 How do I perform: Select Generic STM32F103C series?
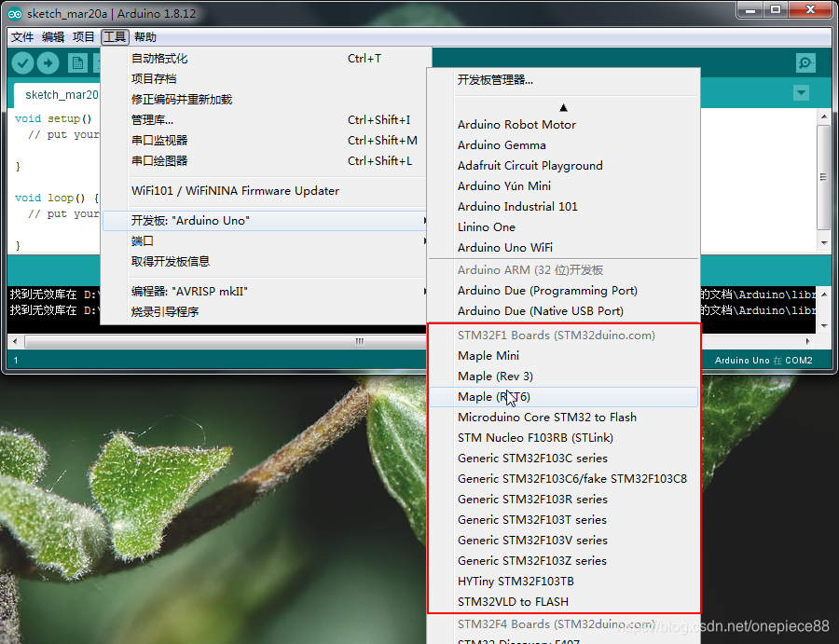563,459
